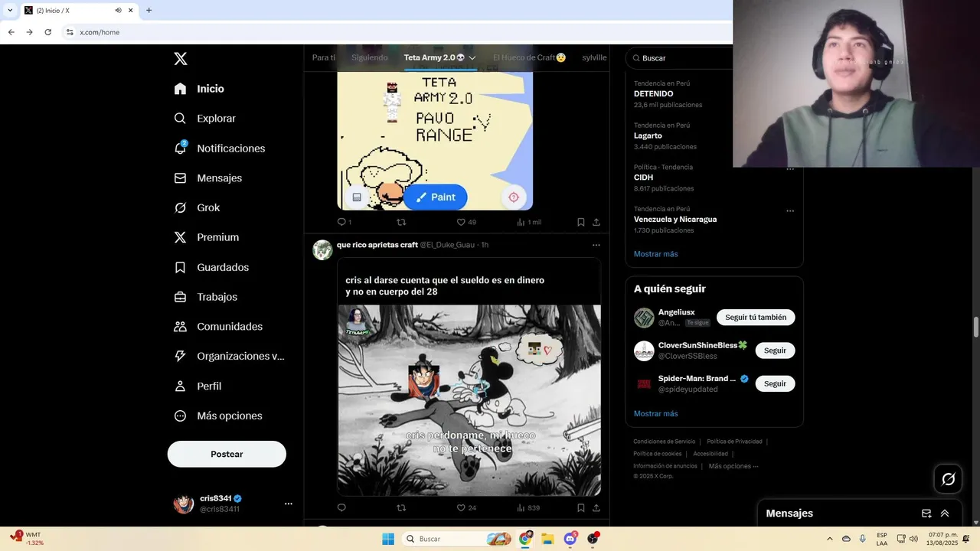This screenshot has width=980, height=551.
Task: Switch to the sylville tab
Action: [x=594, y=58]
